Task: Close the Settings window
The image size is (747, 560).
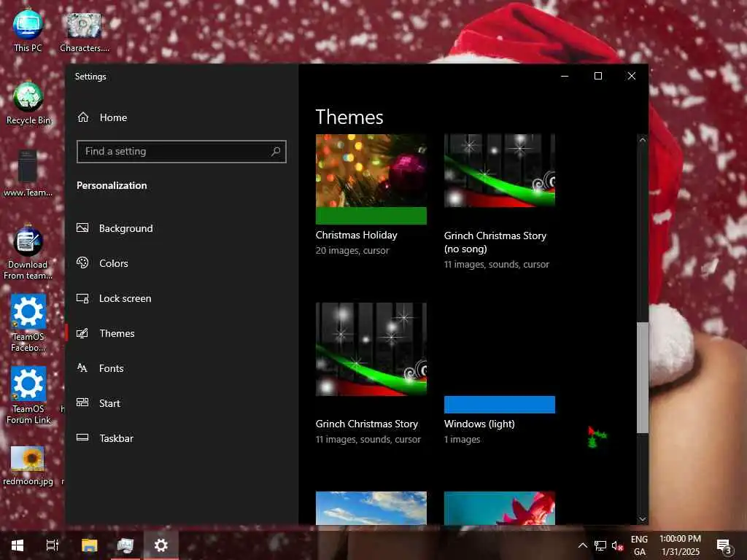Action: pos(632,76)
